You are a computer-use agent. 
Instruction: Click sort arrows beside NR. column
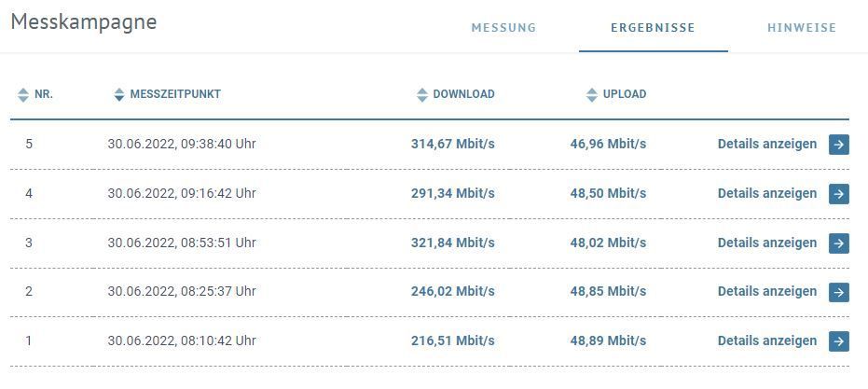click(23, 94)
